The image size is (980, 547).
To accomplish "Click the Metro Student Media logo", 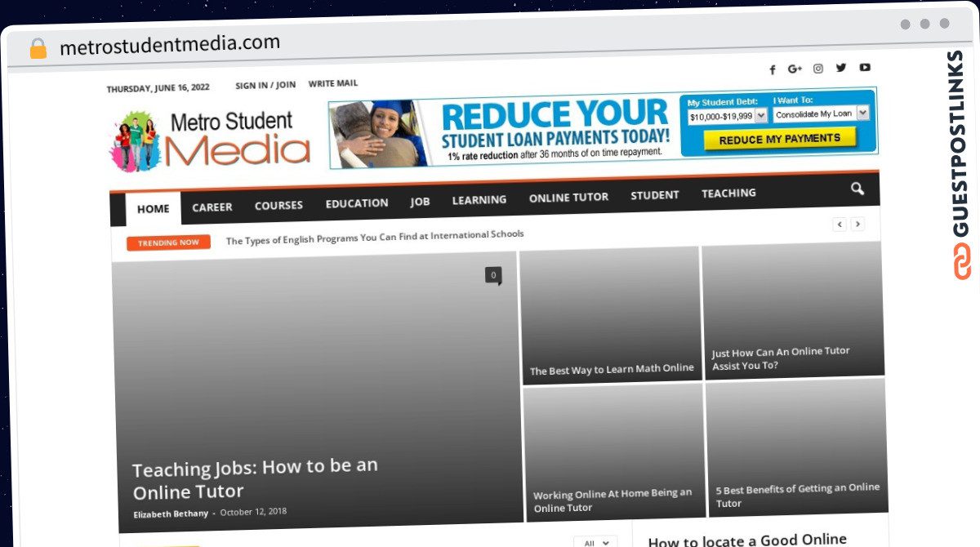I will [x=211, y=140].
